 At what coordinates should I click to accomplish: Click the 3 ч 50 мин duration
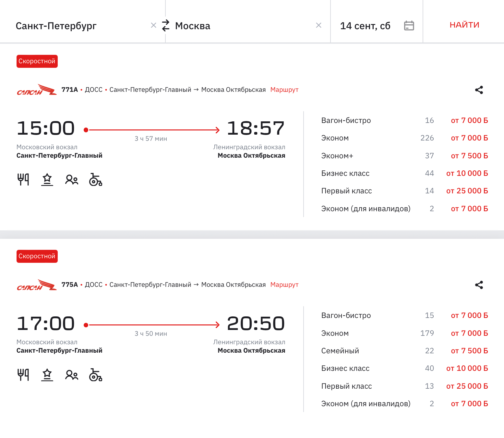click(x=151, y=334)
